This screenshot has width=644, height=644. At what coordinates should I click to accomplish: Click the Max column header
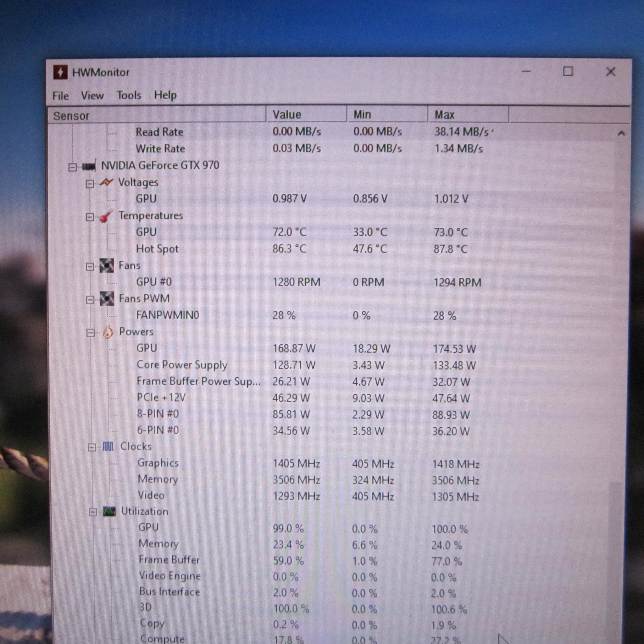pyautogui.click(x=468, y=115)
